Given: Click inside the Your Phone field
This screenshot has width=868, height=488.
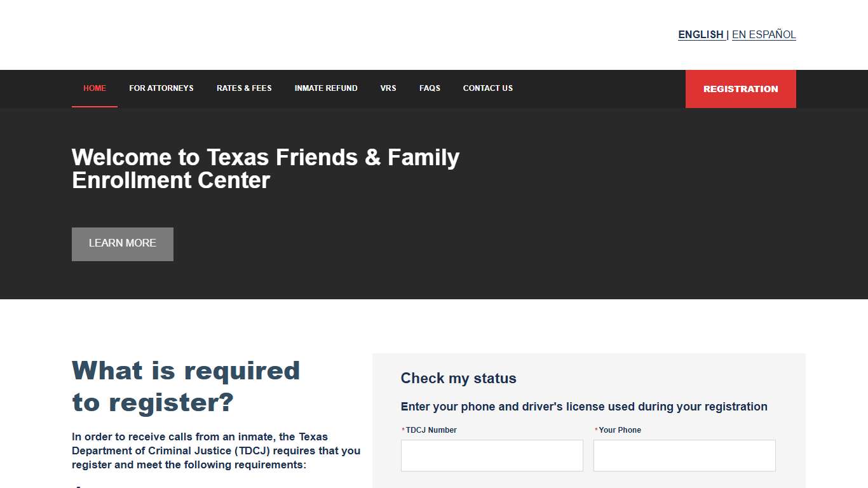Looking at the screenshot, I should pyautogui.click(x=684, y=455).
